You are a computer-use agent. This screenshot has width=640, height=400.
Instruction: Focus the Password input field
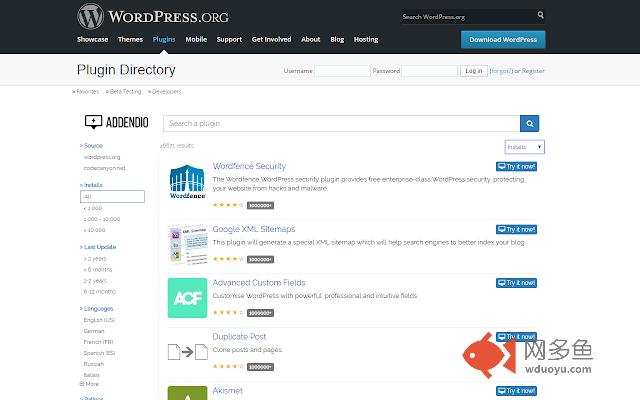click(429, 71)
